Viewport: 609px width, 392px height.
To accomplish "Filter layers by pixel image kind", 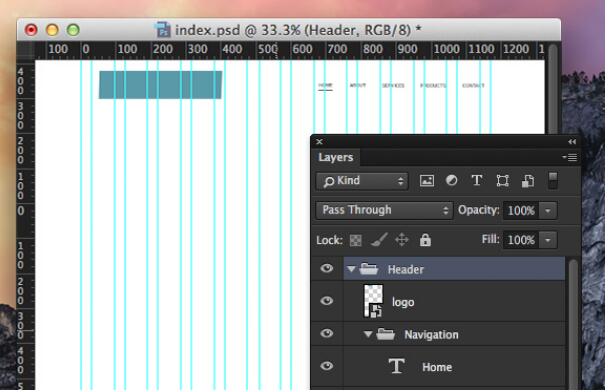I will click(426, 181).
